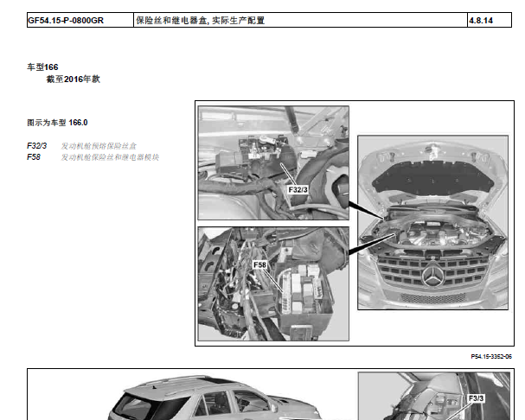Image resolution: width=525 pixels, height=420 pixels.
Task: Click the pre-fuse box photo with F32/3
Action: pyautogui.click(x=273, y=163)
